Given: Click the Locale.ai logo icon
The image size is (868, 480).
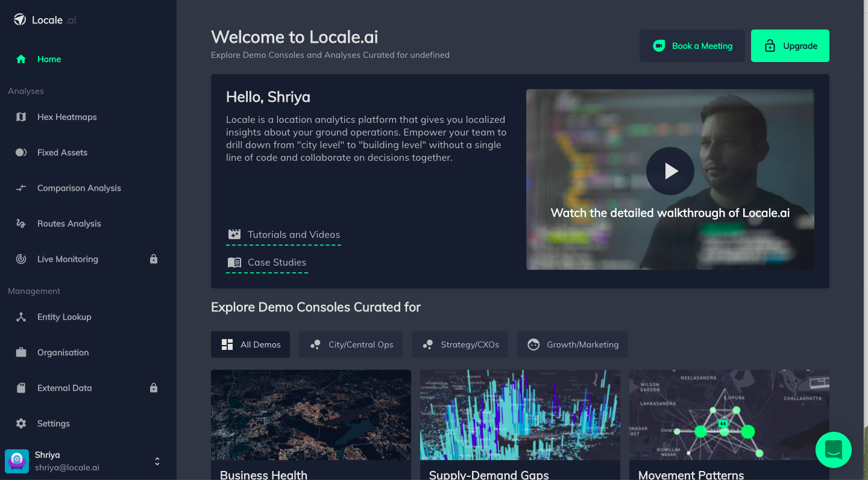Looking at the screenshot, I should click(20, 20).
